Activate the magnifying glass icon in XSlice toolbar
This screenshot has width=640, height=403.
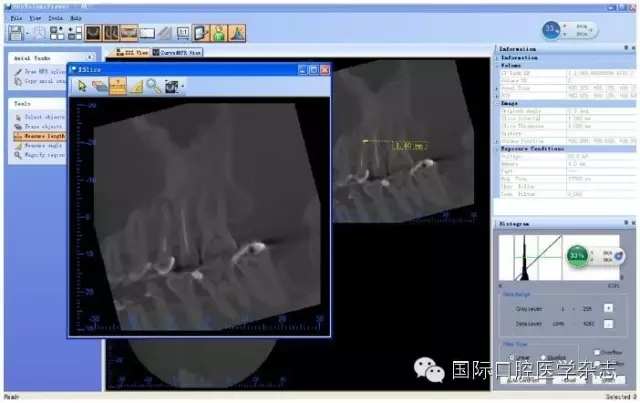click(x=153, y=86)
